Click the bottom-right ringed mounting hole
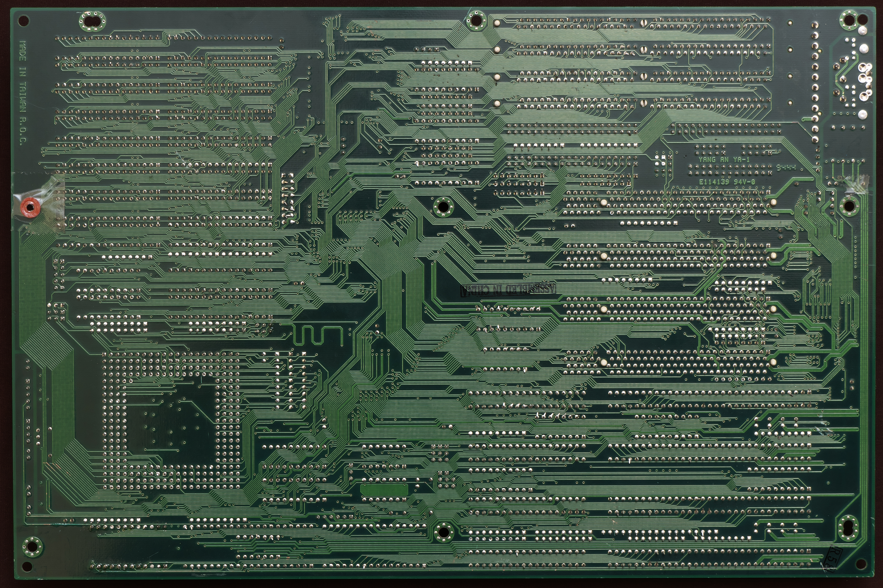The height and width of the screenshot is (588, 883). coord(848,528)
